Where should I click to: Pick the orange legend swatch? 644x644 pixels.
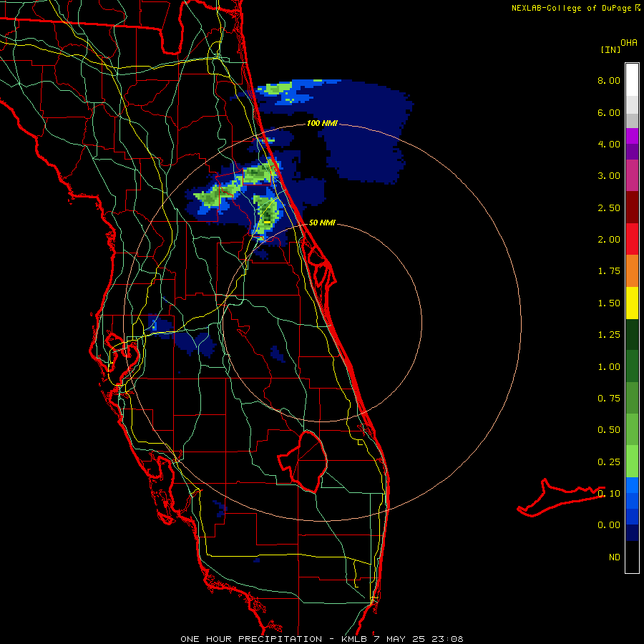[x=632, y=271]
